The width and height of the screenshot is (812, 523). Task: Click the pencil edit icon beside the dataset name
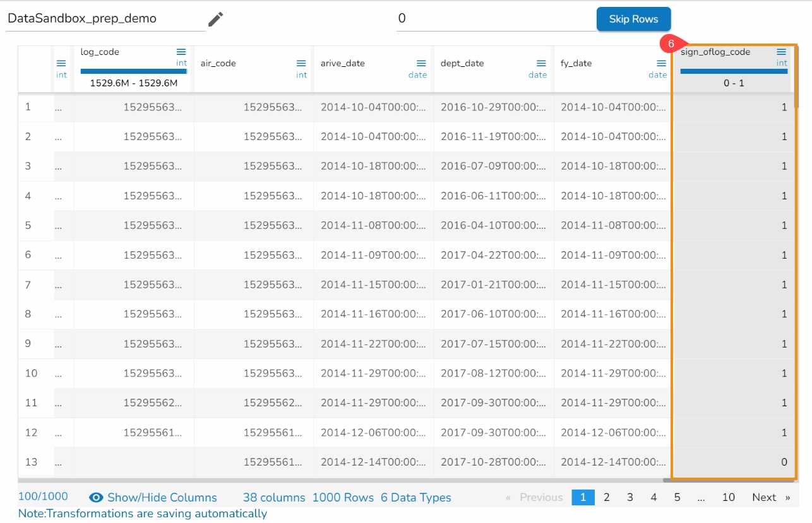[x=216, y=19]
